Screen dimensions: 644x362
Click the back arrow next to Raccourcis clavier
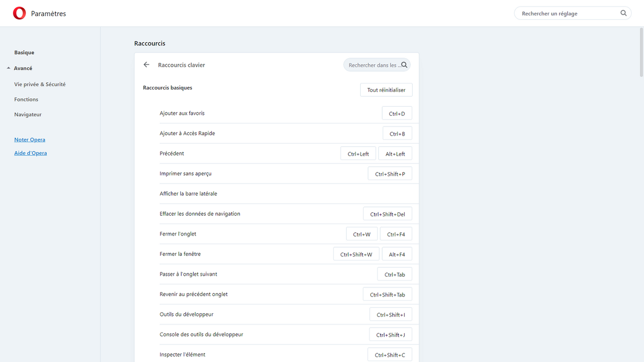pyautogui.click(x=147, y=65)
